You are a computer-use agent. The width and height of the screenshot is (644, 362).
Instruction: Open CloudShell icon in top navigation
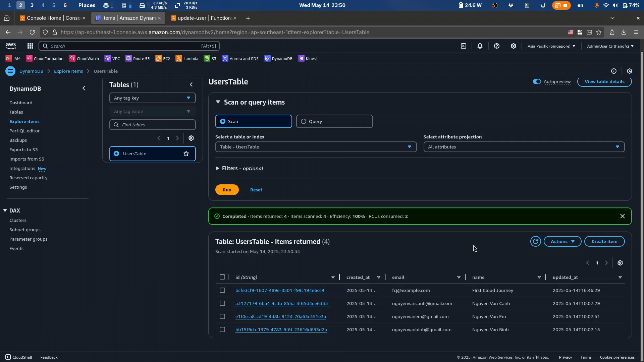pyautogui.click(x=464, y=46)
